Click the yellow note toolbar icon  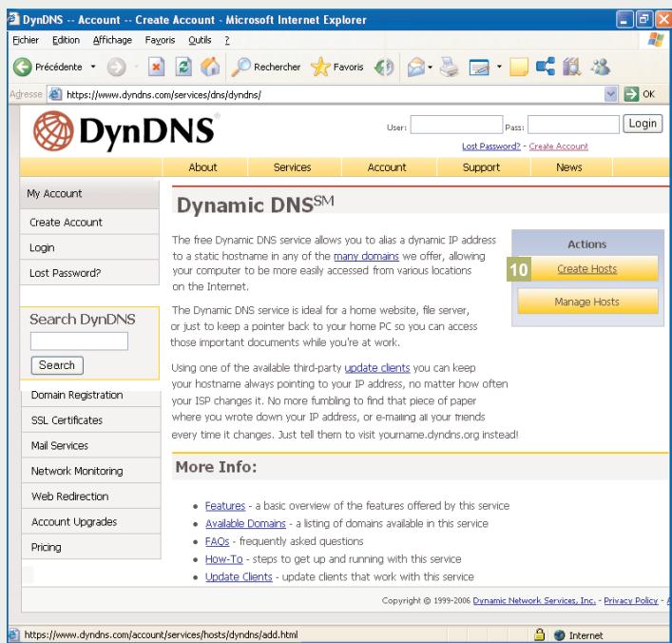519,68
